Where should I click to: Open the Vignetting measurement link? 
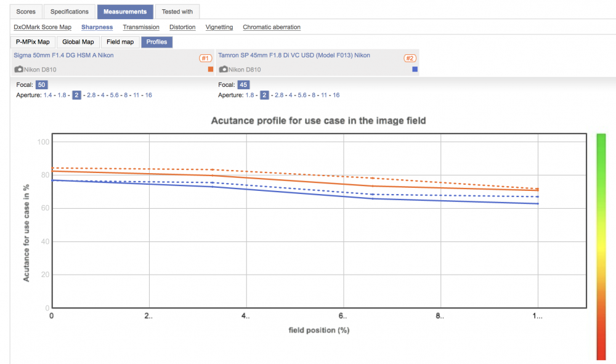pyautogui.click(x=219, y=27)
